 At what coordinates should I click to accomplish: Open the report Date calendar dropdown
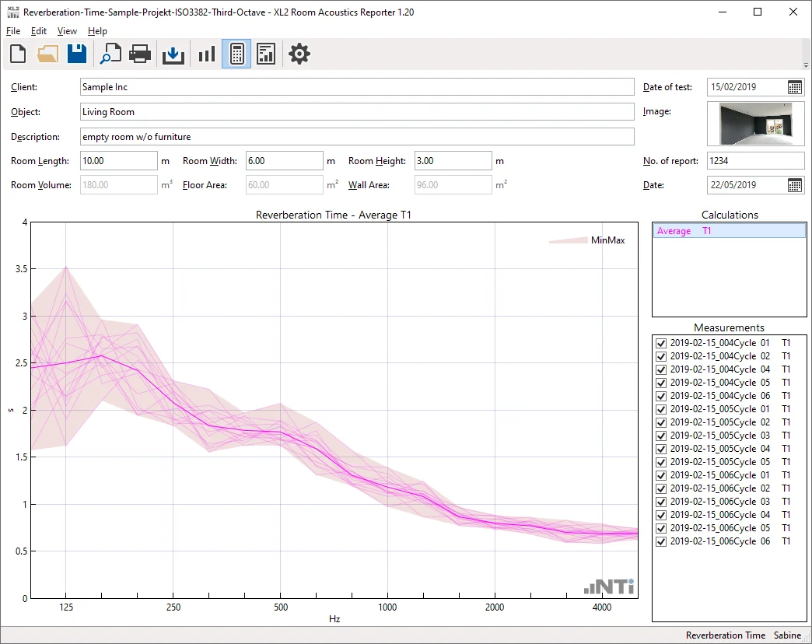(794, 185)
